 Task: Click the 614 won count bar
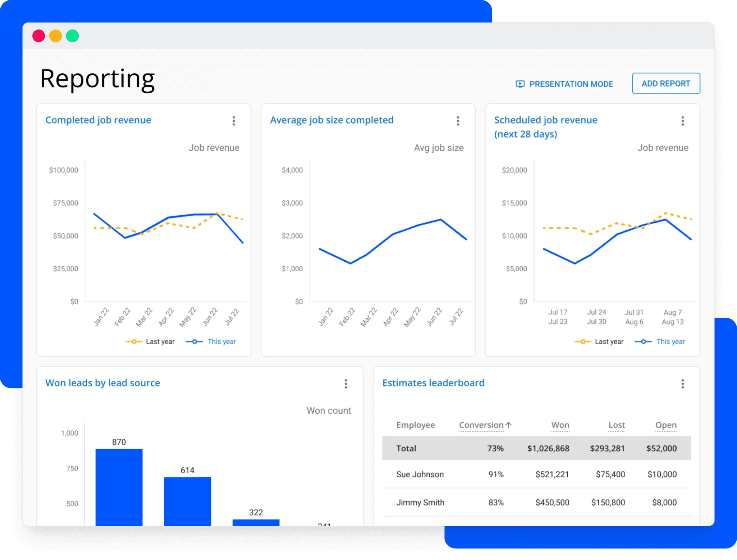[x=187, y=501]
